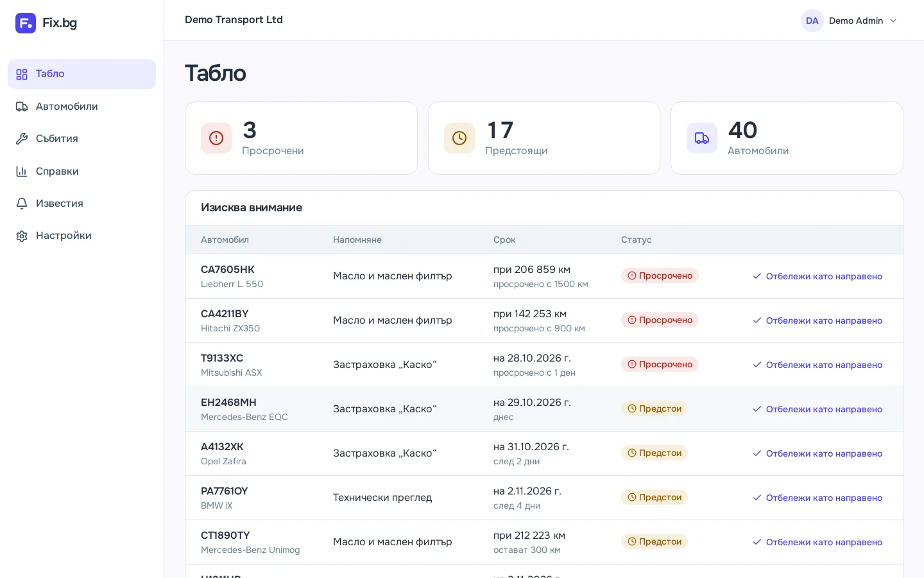Viewport: 924px width, 578px height.
Task: Click the Demo Transport Ltd company name
Action: click(234, 20)
